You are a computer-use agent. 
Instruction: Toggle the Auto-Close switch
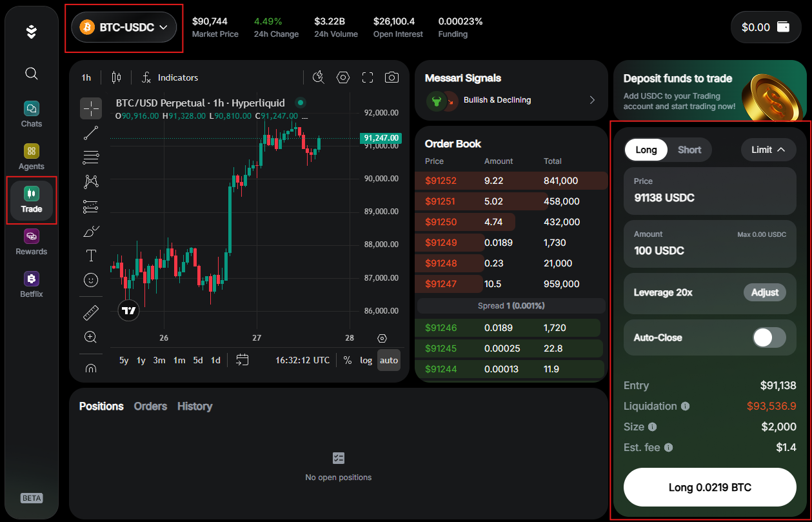[x=769, y=337]
